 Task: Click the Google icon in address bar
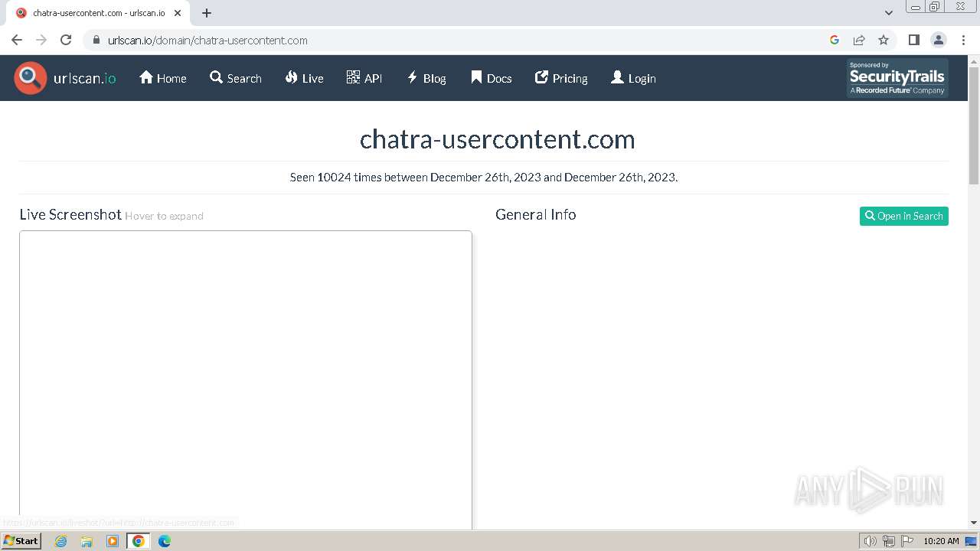point(835,40)
